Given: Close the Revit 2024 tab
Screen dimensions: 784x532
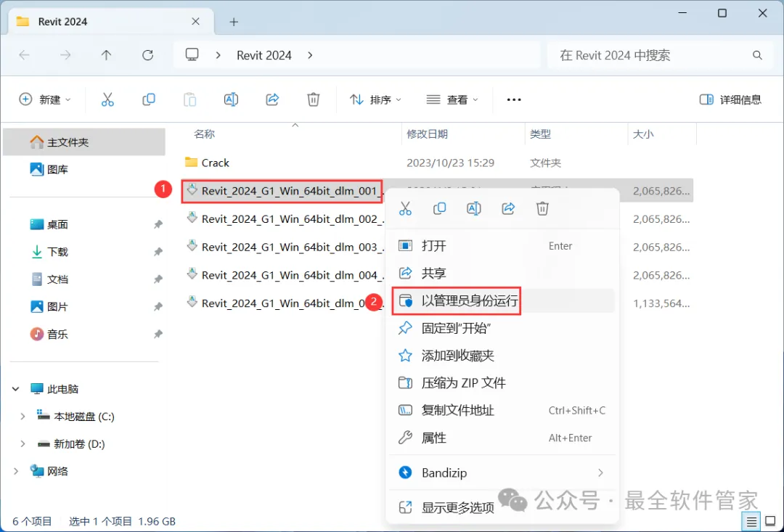Looking at the screenshot, I should 195,22.
